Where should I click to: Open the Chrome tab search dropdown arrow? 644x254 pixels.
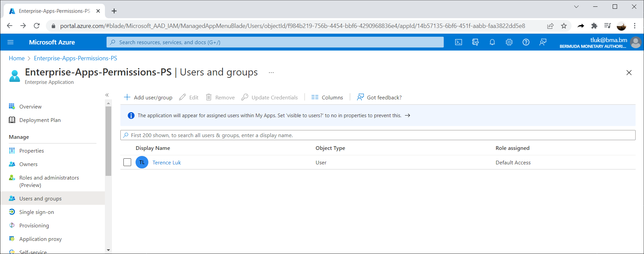(x=576, y=7)
